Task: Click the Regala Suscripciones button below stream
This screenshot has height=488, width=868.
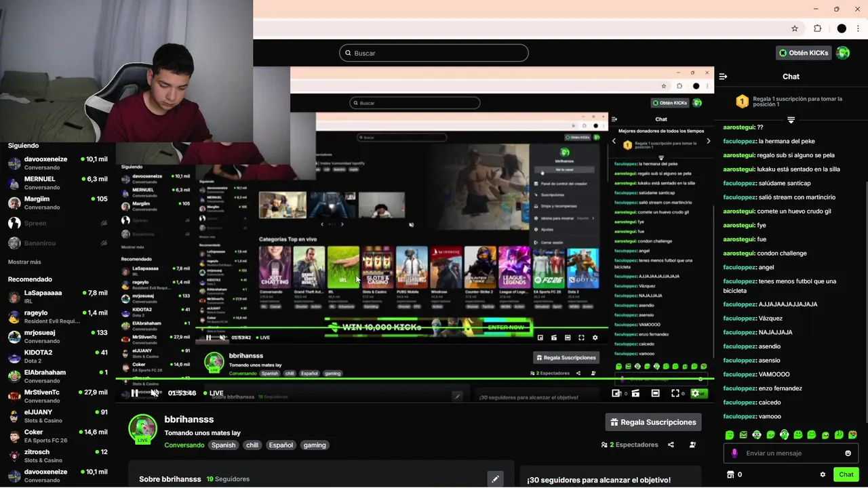Action: pos(653,422)
